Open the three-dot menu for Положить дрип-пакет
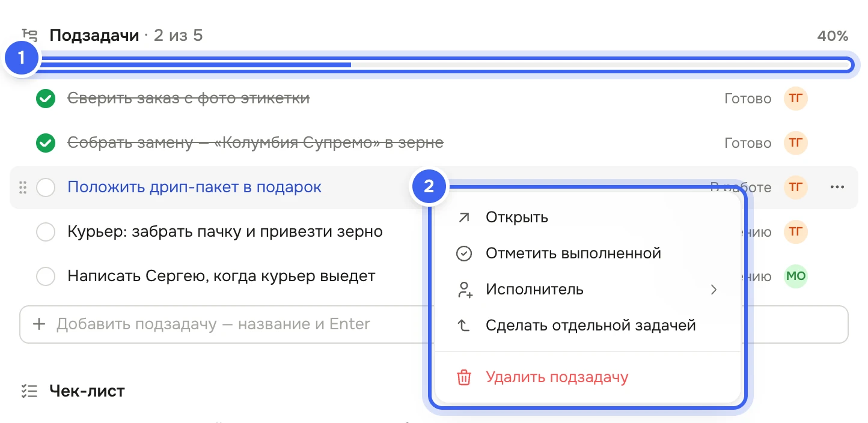 click(x=837, y=187)
